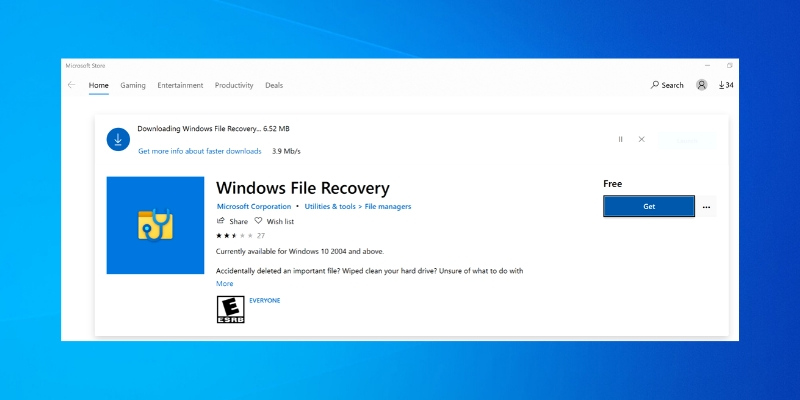This screenshot has height=400, width=800.
Task: Open the three-dot more options menu
Action: pyautogui.click(x=706, y=207)
